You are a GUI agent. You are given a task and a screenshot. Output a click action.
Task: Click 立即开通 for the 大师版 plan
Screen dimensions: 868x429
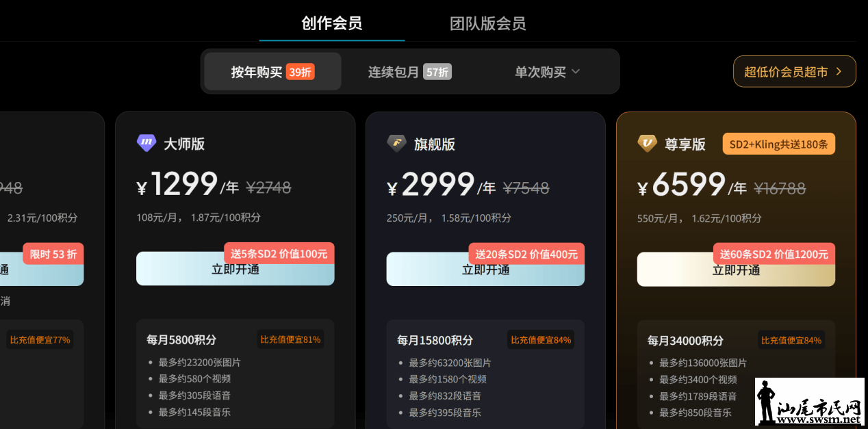tap(235, 269)
